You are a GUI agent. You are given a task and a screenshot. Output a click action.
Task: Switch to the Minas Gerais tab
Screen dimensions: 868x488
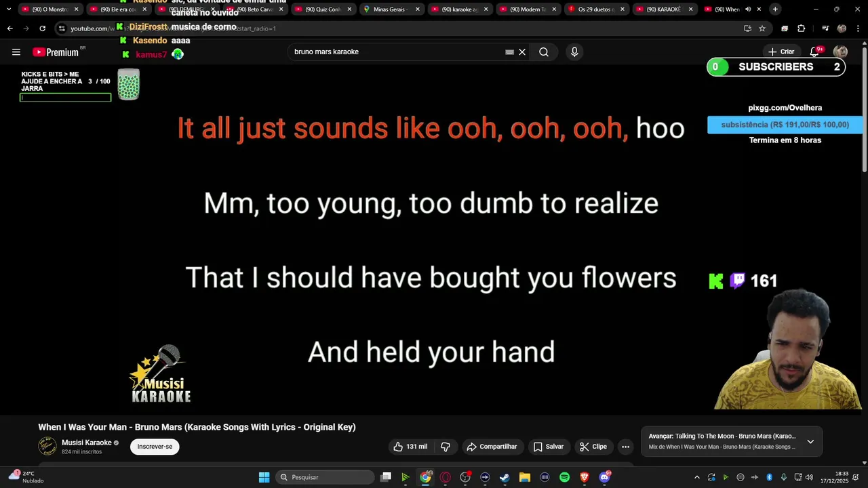(x=391, y=9)
